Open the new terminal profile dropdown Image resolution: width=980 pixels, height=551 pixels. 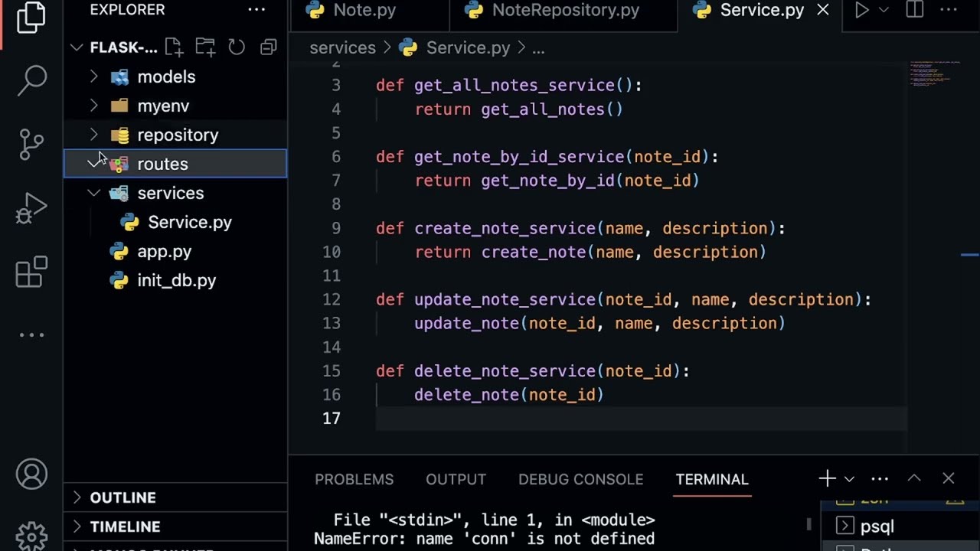tap(849, 479)
